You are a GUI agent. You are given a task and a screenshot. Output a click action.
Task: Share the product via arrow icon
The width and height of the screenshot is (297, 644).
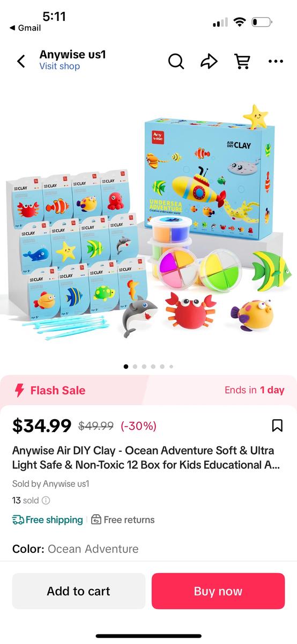point(209,61)
